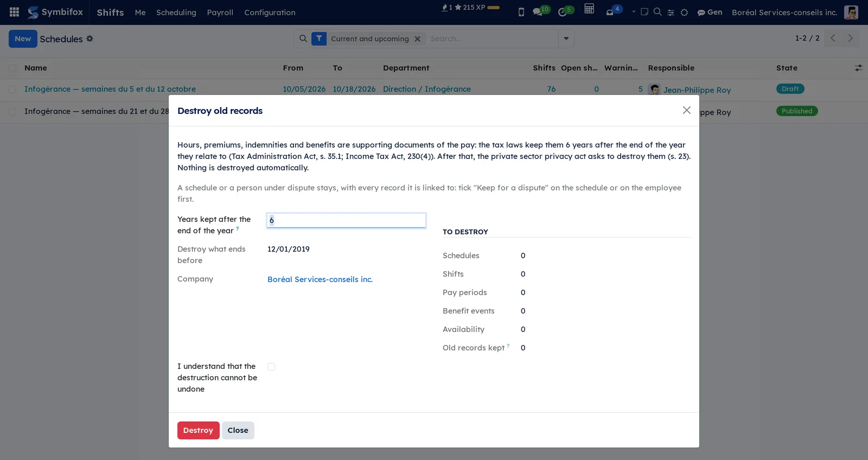Open the column settings adjust icon
Image resolution: width=868 pixels, height=460 pixels.
click(858, 68)
